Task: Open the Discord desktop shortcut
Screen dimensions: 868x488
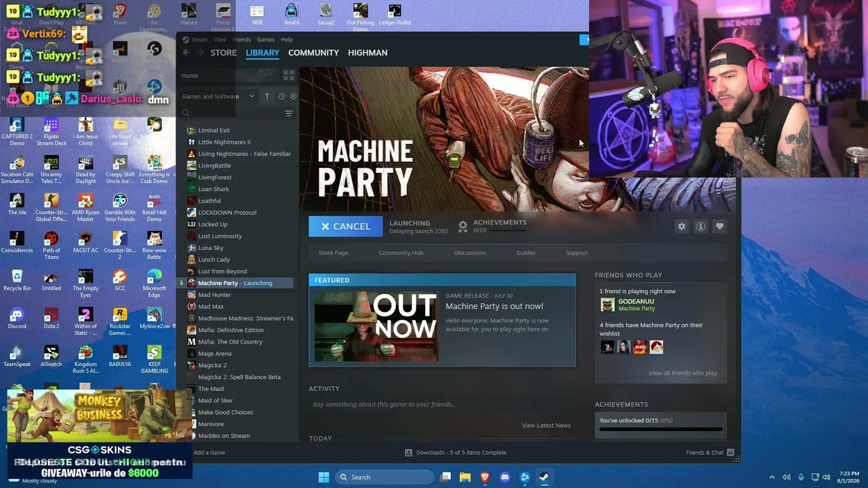Action: (17, 319)
